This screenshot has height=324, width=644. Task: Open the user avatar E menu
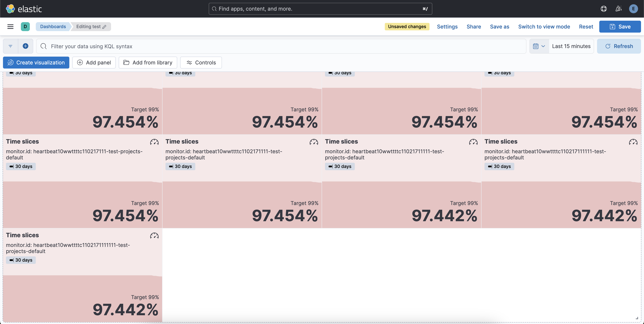click(633, 9)
